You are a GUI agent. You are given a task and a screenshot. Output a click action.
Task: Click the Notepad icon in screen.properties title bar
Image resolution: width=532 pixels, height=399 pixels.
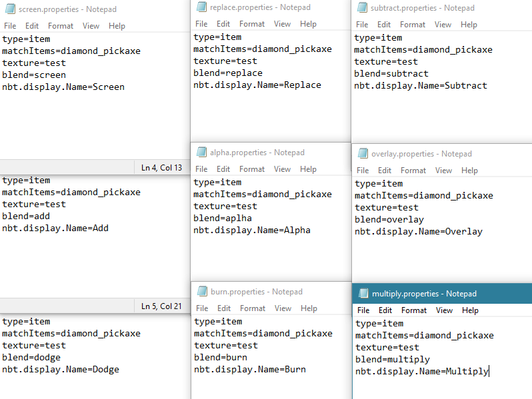click(10, 9)
